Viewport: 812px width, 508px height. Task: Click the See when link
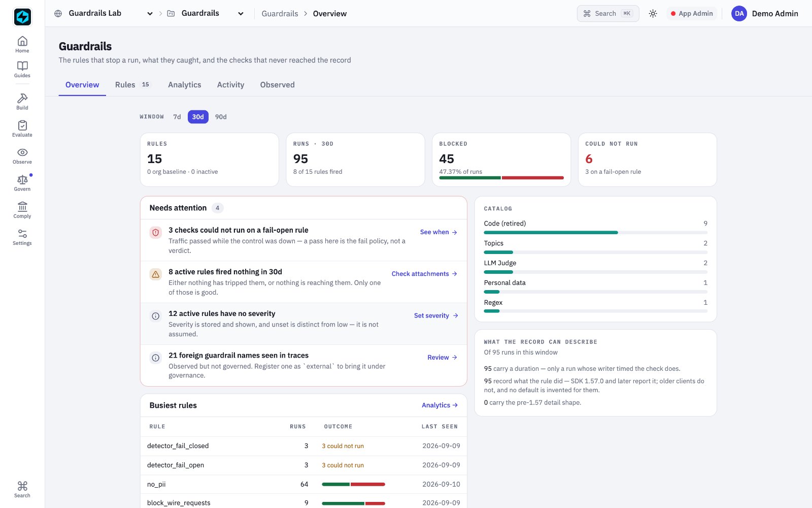click(x=438, y=232)
